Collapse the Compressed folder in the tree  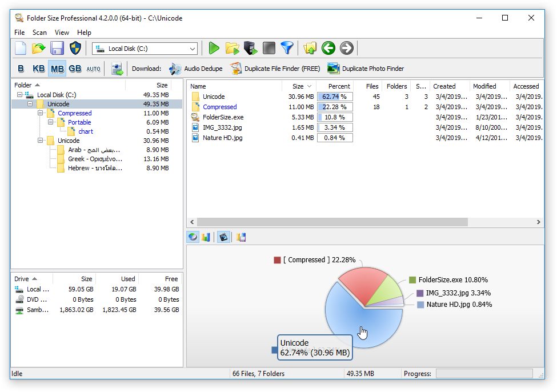click(41, 113)
